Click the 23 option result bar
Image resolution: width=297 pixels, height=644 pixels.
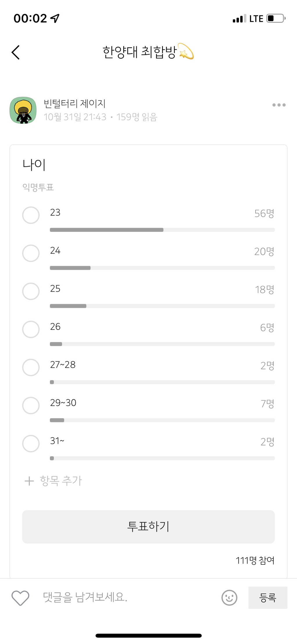(162, 230)
